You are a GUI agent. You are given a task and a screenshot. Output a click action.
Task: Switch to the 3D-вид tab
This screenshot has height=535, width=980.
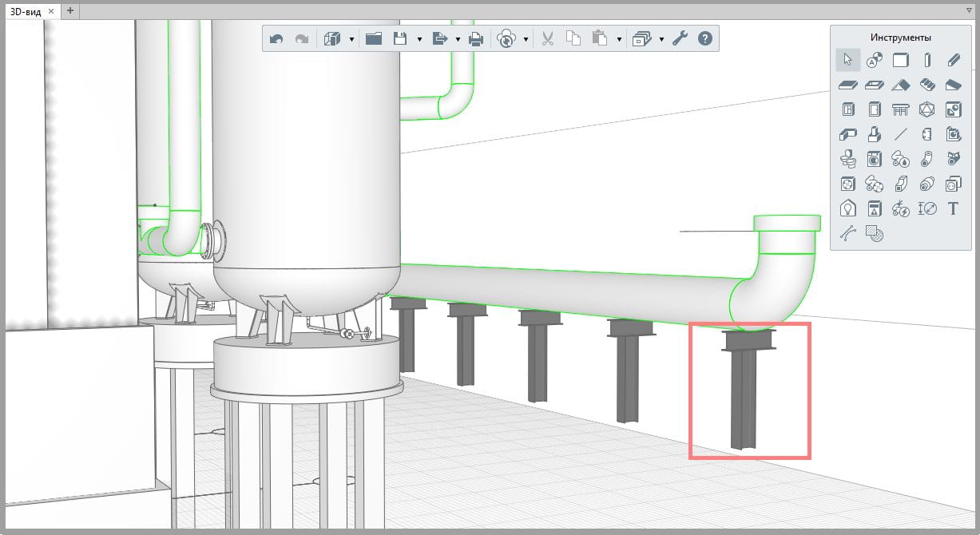[25, 10]
